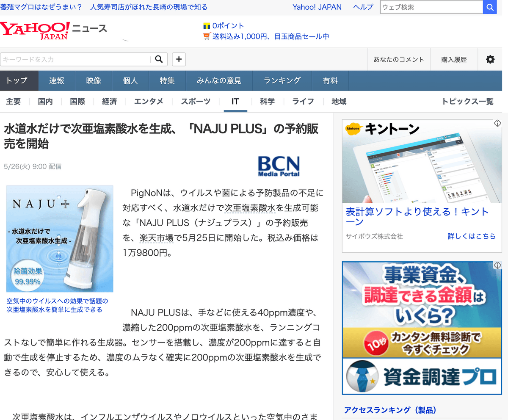Click the 楽天市場 link in article

(157, 238)
